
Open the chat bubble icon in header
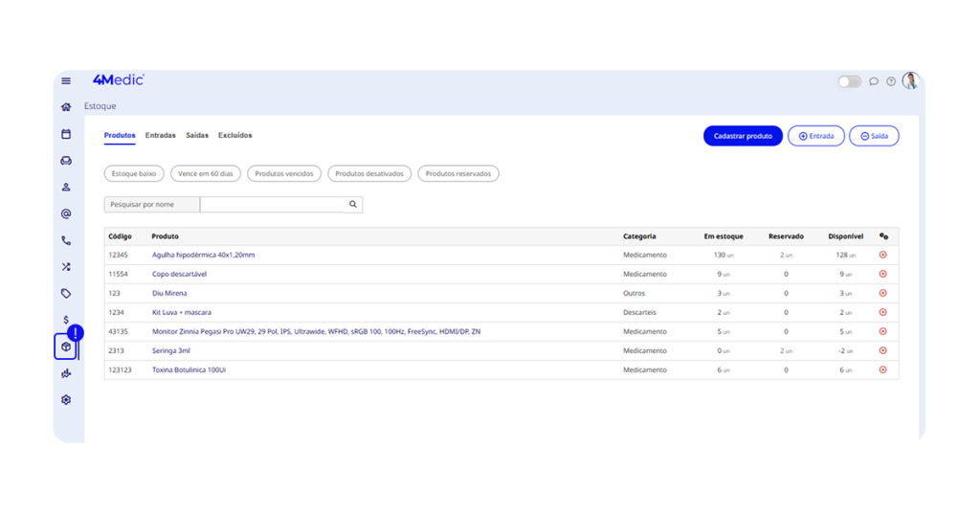(x=874, y=82)
